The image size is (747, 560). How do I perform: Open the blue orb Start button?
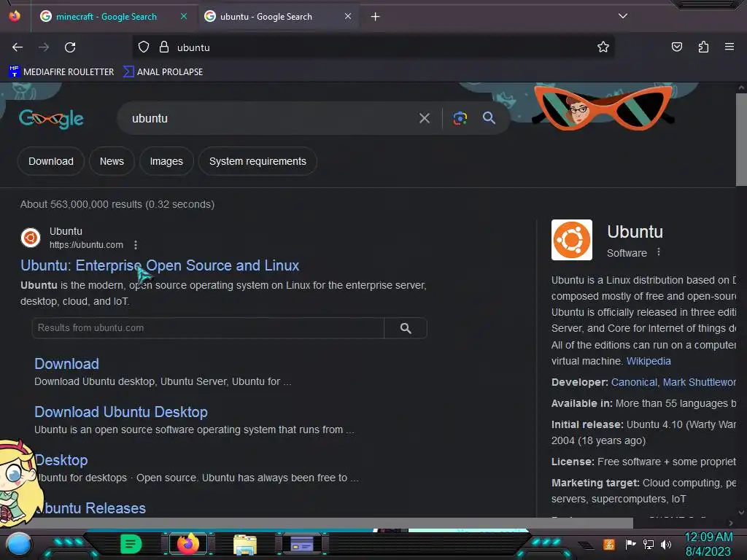19,544
